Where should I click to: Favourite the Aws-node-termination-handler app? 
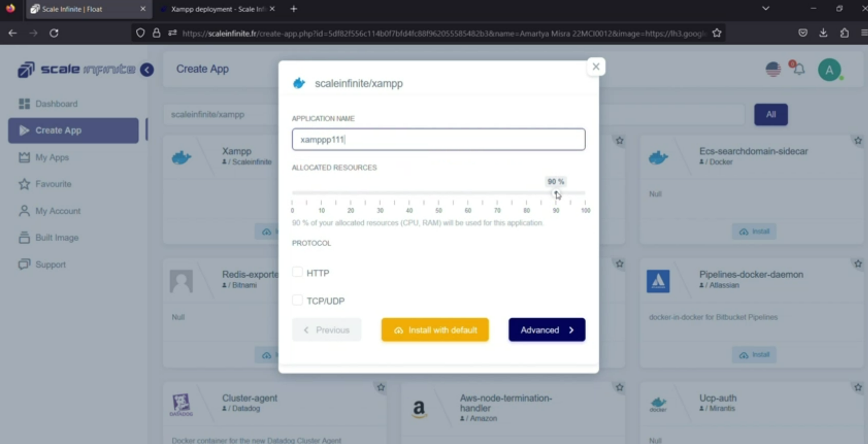coord(619,387)
